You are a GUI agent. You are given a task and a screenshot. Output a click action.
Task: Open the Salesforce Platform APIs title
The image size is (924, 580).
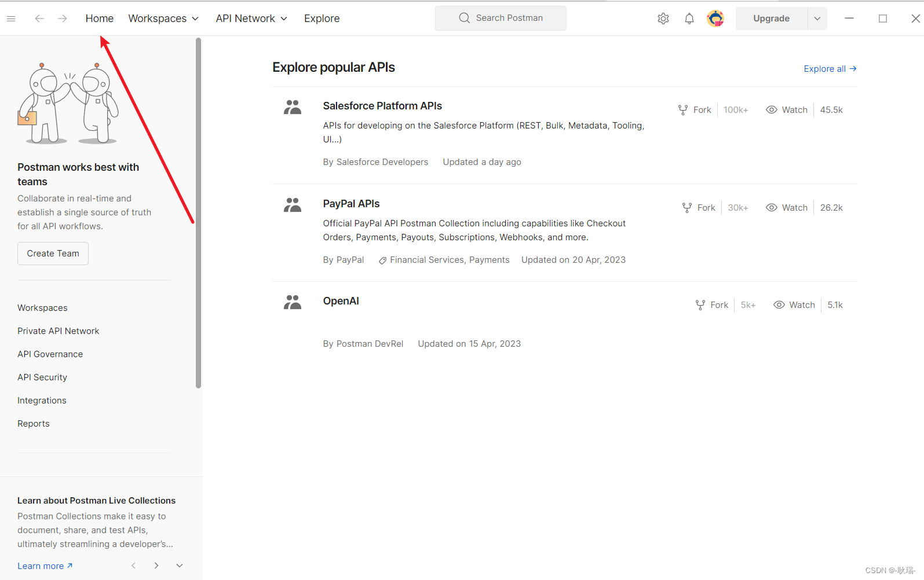click(x=382, y=106)
